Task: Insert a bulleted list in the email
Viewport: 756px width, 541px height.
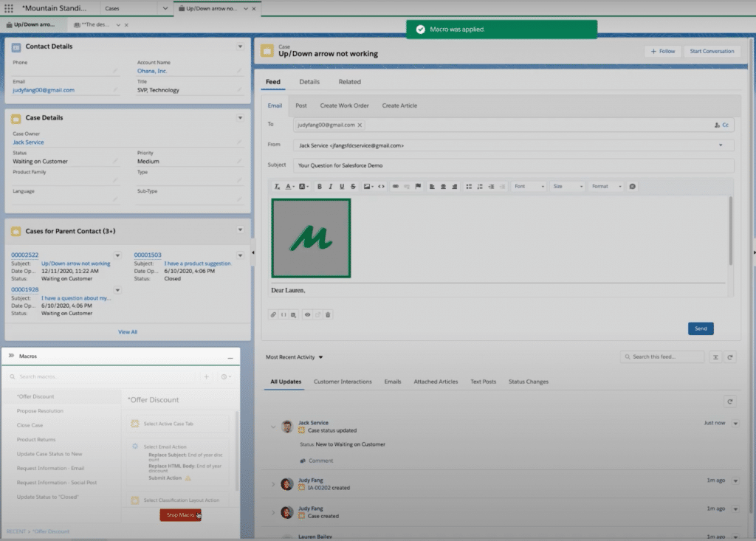Action: pyautogui.click(x=468, y=187)
